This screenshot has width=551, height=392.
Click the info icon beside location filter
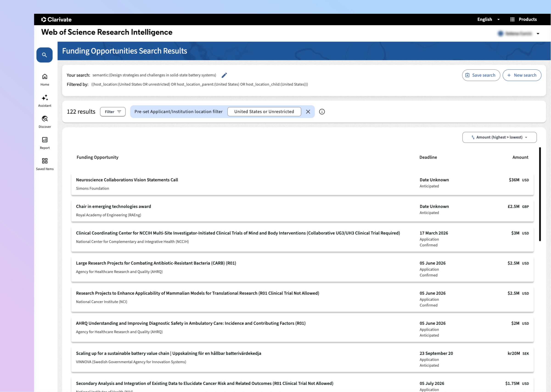click(x=322, y=112)
